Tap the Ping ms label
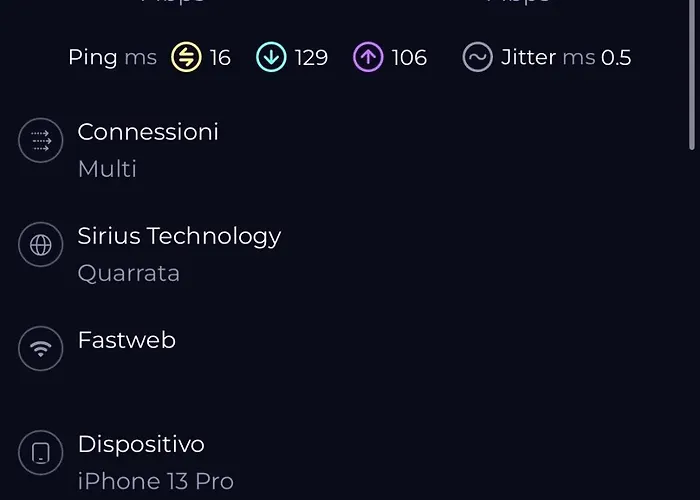The height and width of the screenshot is (500, 700). point(112,58)
